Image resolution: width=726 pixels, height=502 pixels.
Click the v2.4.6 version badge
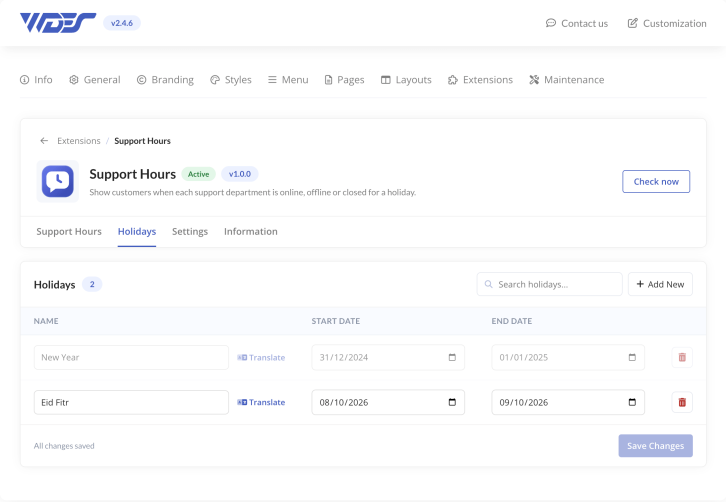pos(122,23)
